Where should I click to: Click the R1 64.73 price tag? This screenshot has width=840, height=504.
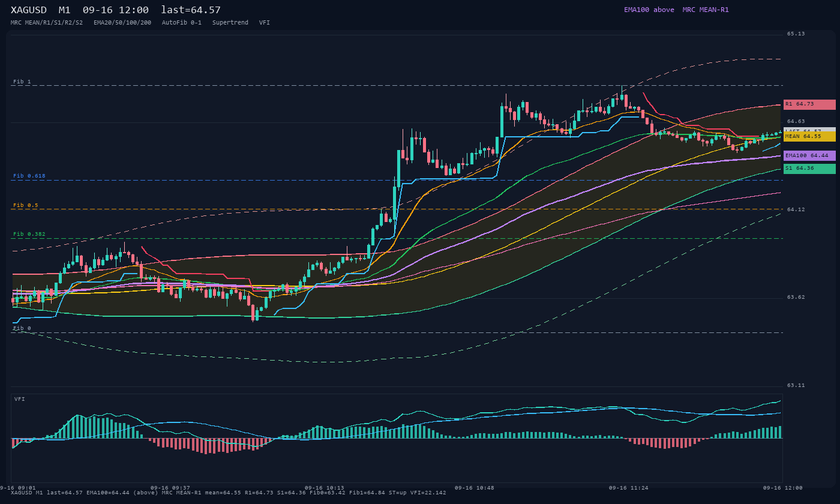pyautogui.click(x=809, y=104)
